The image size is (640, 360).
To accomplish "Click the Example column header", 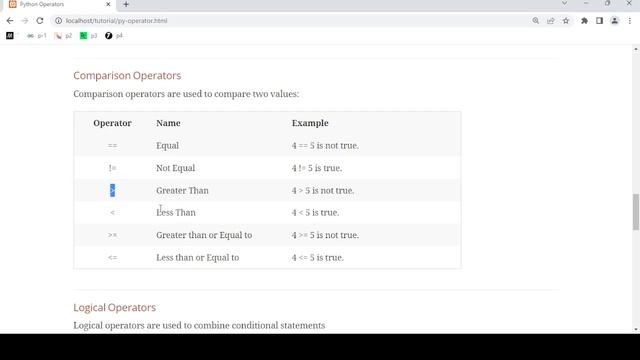I will (x=310, y=123).
